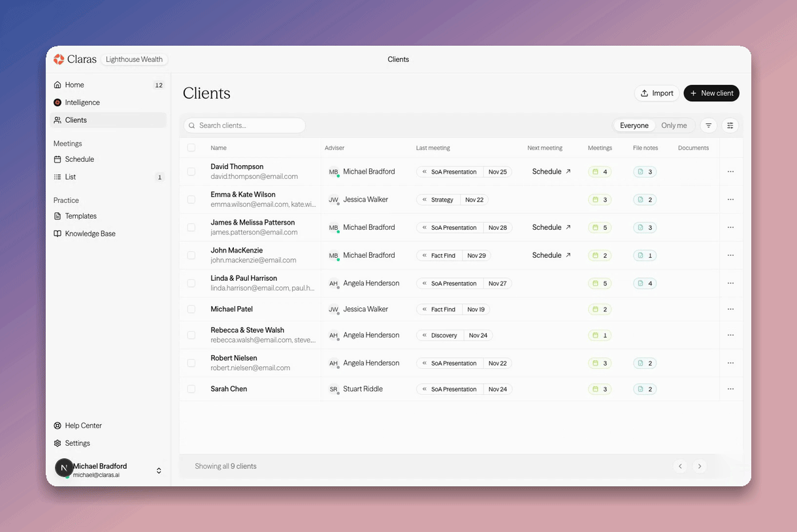Click robert.nielsen@email.com text
Viewport: 797px width, 532px height.
pos(250,368)
